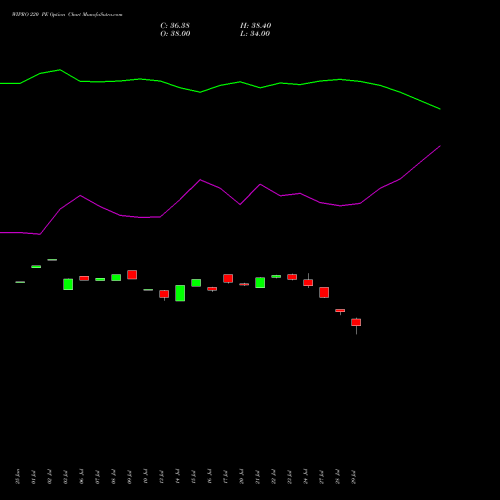This screenshot has height=500, width=500.
Task: Click the 09 Jul date label
Action: pyautogui.click(x=129, y=477)
